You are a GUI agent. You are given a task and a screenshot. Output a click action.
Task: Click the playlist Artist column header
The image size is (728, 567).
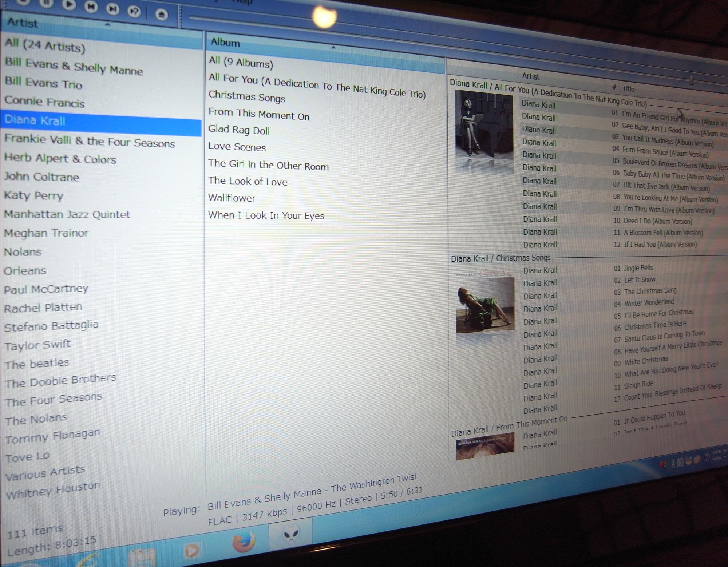point(531,76)
